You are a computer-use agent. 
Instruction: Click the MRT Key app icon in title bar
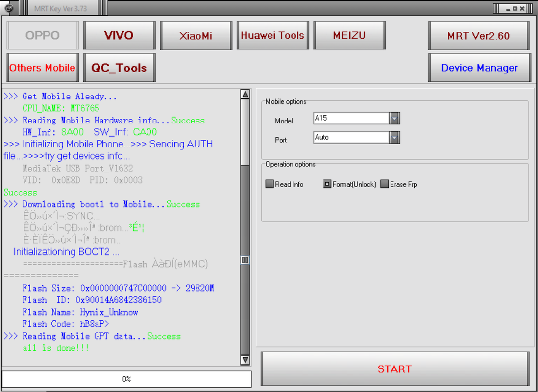(x=9, y=8)
